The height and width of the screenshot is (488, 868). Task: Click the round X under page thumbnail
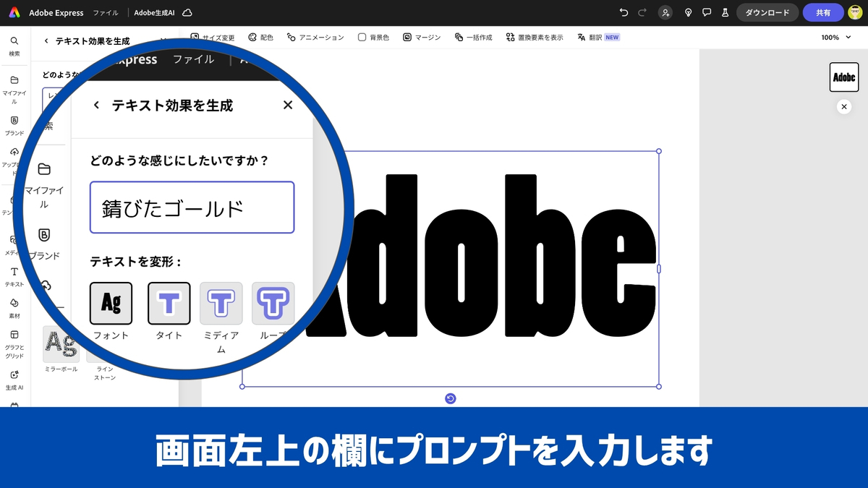pyautogui.click(x=844, y=106)
